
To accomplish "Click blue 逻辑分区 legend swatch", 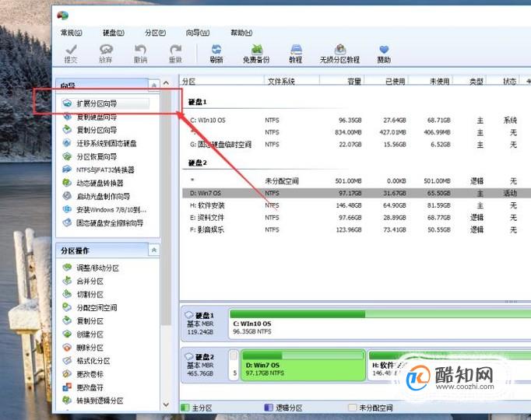I will pyautogui.click(x=269, y=408).
